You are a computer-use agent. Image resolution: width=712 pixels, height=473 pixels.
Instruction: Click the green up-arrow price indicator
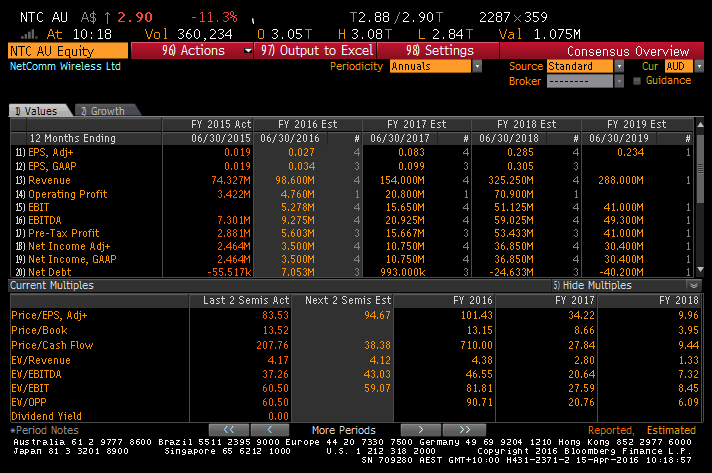pyautogui.click(x=108, y=18)
